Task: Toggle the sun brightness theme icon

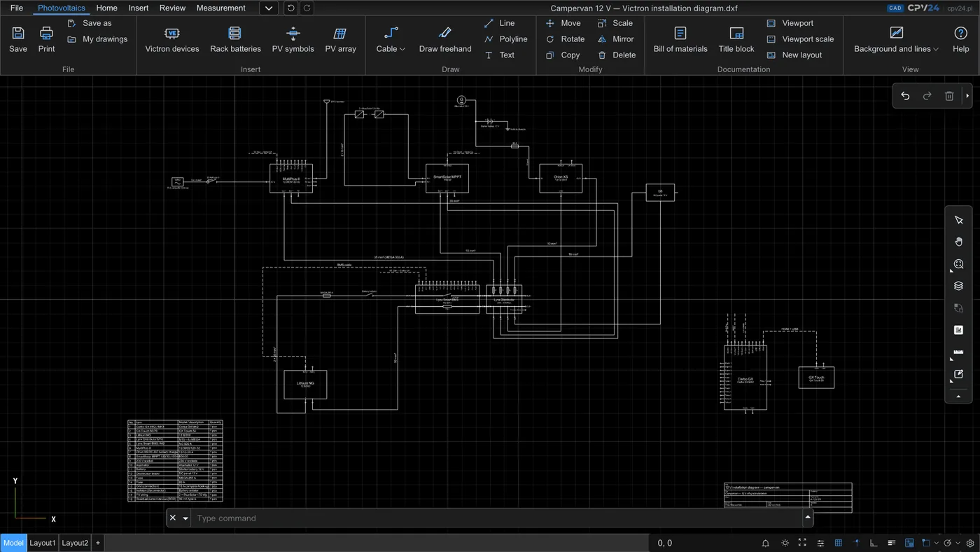Action: coord(785,543)
